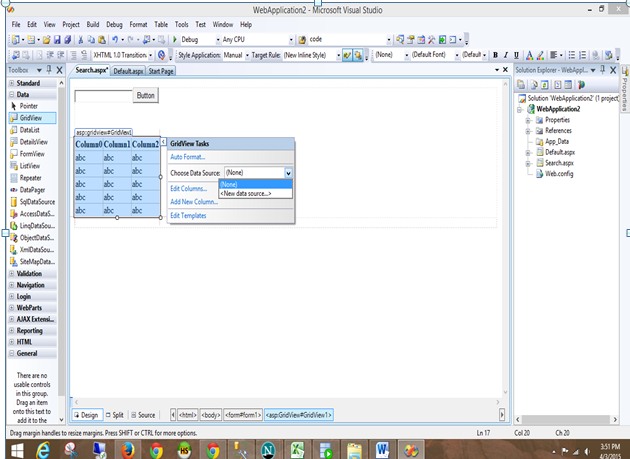Open the Choose Data Source dropdown

288,173
